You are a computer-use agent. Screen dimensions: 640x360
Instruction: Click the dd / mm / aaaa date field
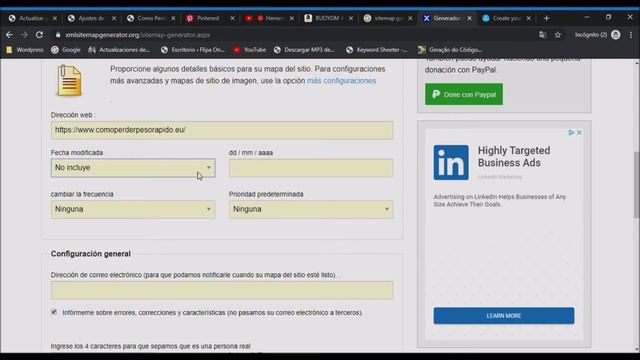(x=311, y=168)
